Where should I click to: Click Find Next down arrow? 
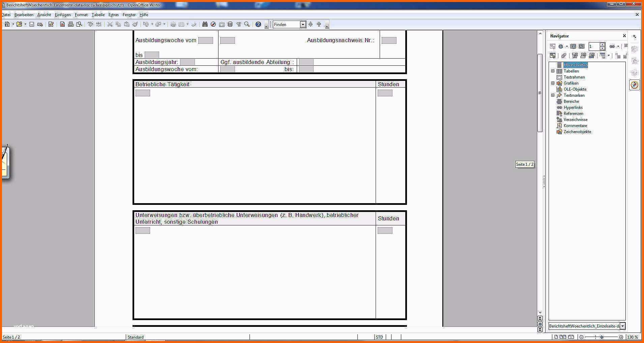coord(311,24)
